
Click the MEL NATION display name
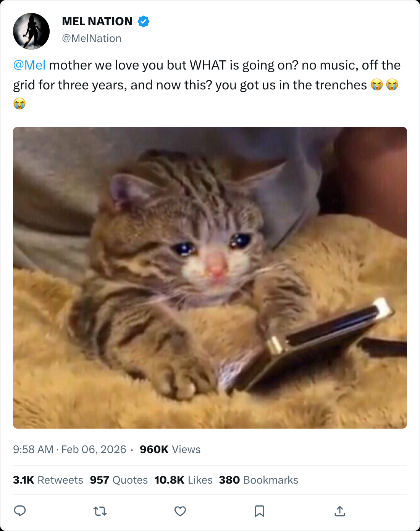(x=97, y=21)
